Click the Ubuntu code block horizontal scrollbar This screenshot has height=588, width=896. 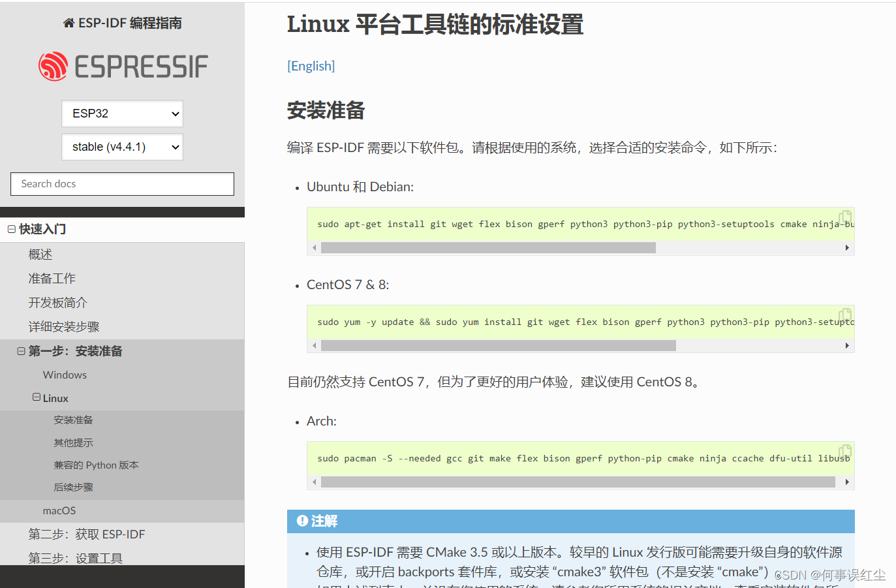(488, 248)
